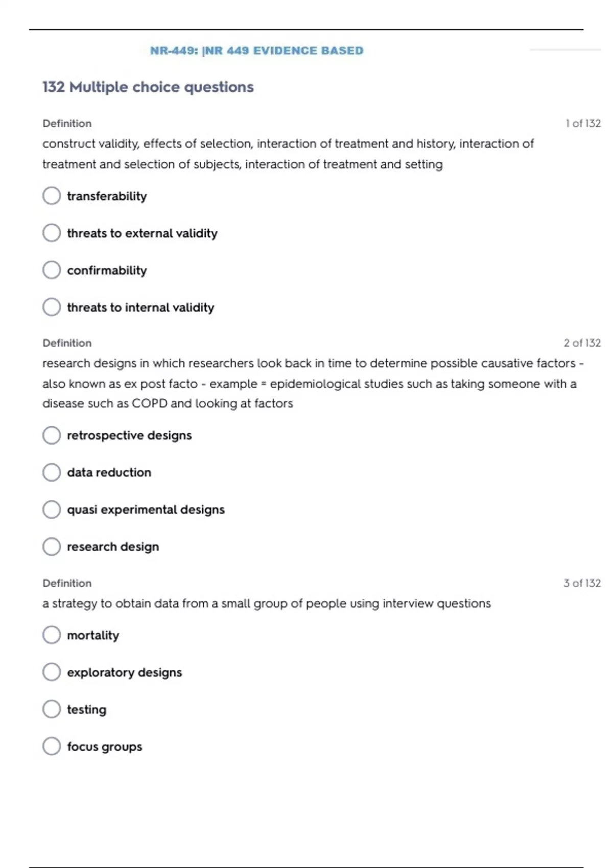This screenshot has width=613, height=868.
Task: Click the '1 of 132' question counter
Action: click(x=583, y=124)
